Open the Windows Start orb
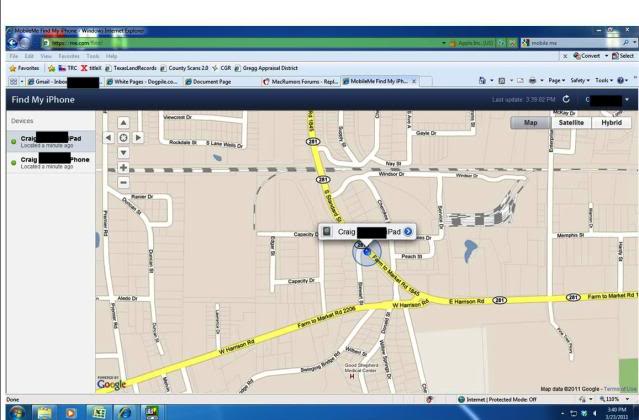The width and height of the screenshot is (639, 420). [x=17, y=412]
